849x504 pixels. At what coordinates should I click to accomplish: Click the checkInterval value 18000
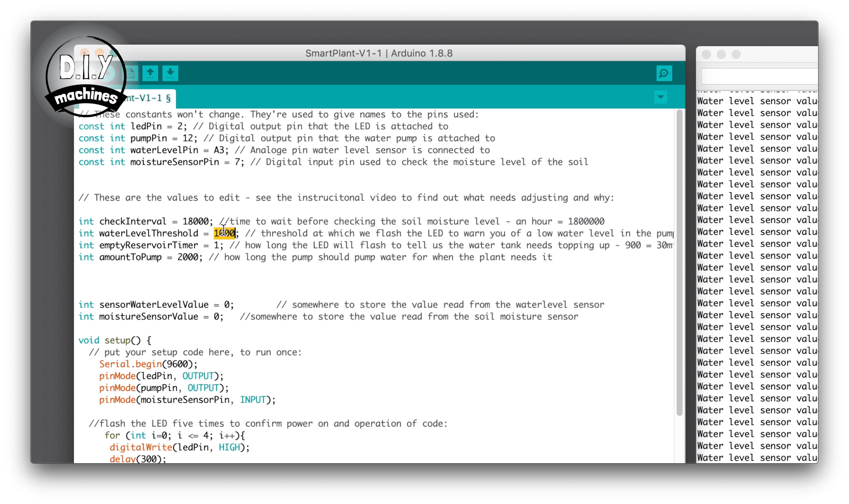195,221
